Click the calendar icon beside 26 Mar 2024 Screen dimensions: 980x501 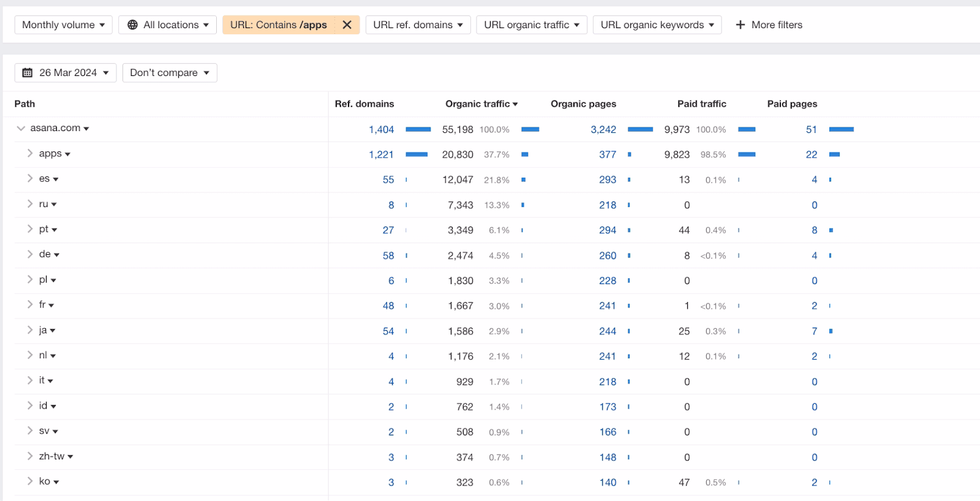coord(28,73)
